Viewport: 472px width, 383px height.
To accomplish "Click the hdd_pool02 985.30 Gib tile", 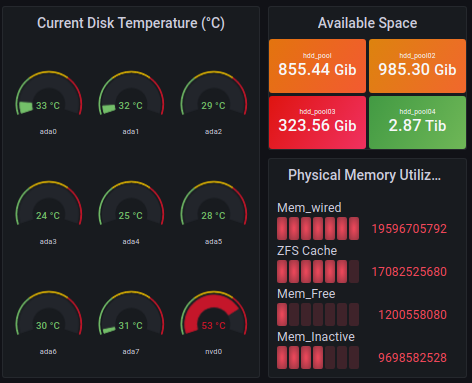I will click(x=417, y=66).
